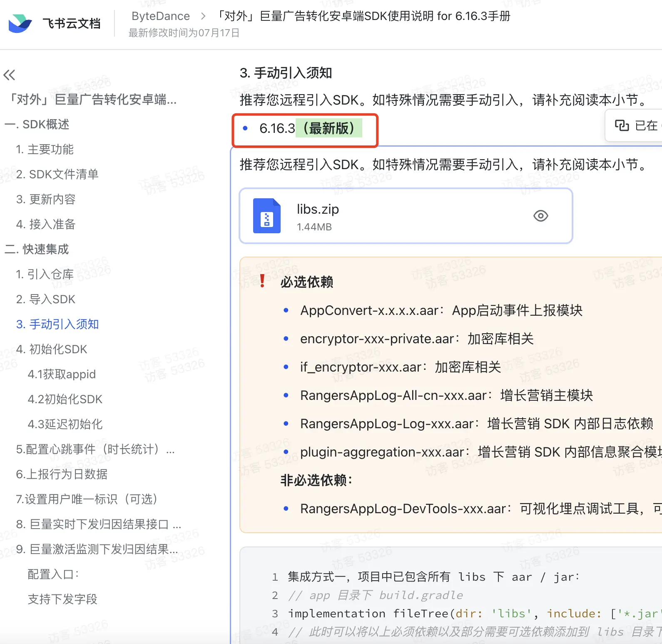This screenshot has width=662, height=644.
Task: Open ByteDance breadcrumb link
Action: [x=161, y=16]
